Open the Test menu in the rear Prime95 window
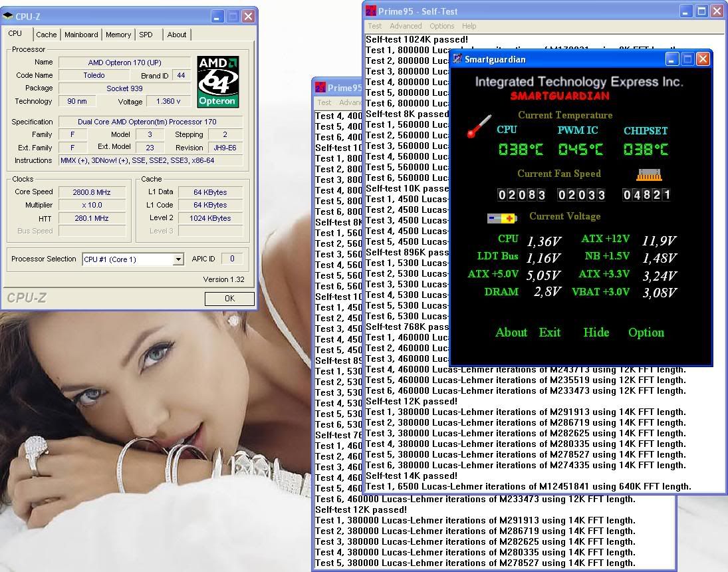The image size is (728, 572). (324, 102)
